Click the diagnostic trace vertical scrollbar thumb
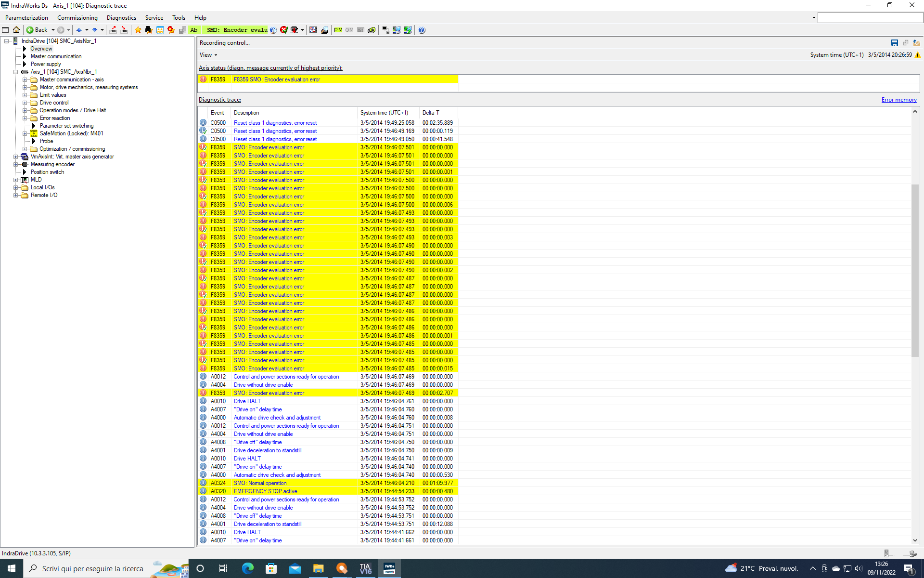Image resolution: width=924 pixels, height=578 pixels. click(x=915, y=270)
